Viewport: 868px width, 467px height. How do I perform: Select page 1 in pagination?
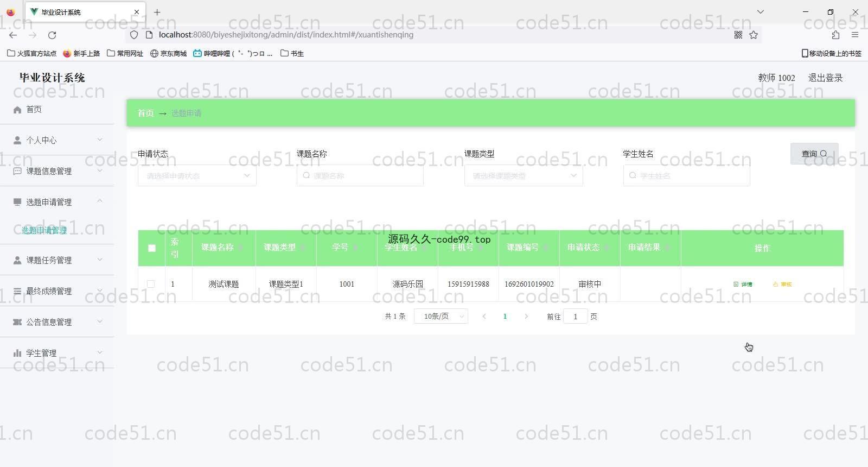(505, 316)
